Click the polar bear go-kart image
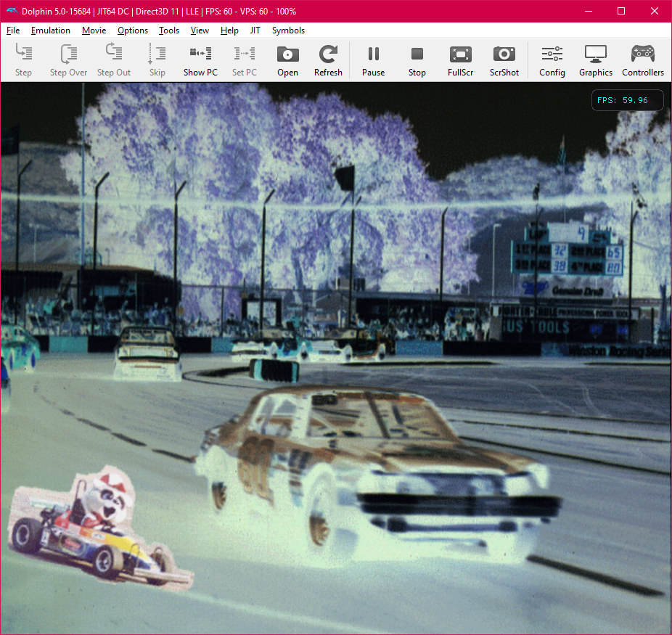 coord(101,529)
